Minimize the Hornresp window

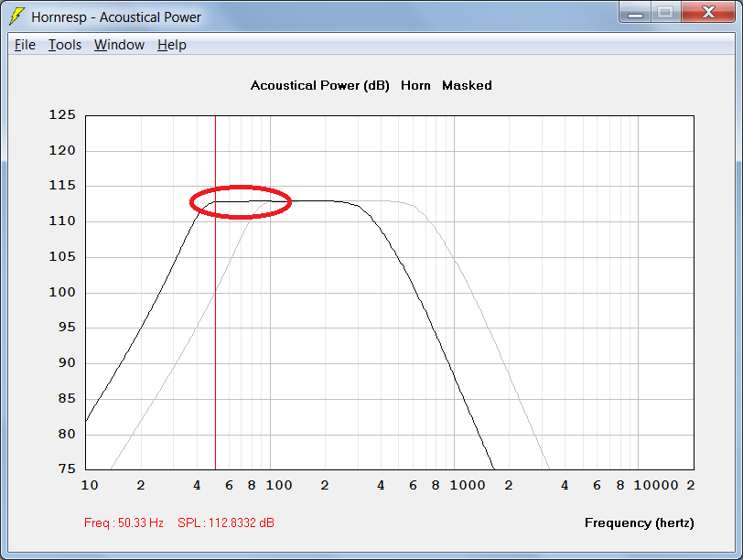coord(635,12)
